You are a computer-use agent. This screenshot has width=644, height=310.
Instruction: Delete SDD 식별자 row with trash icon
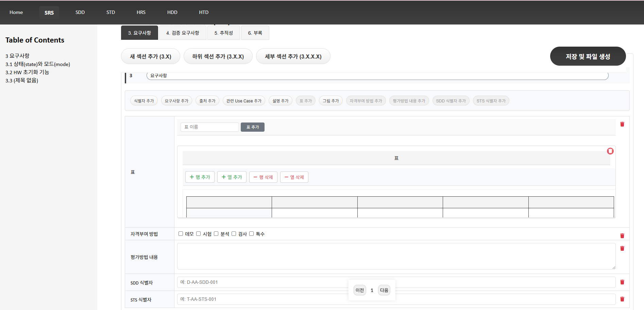[x=622, y=282]
